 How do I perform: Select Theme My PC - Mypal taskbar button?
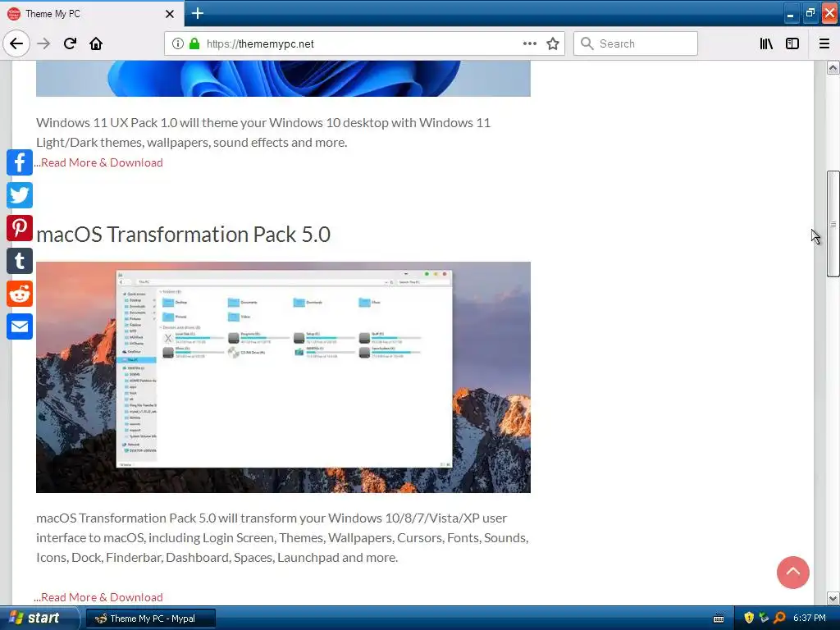pyautogui.click(x=151, y=619)
